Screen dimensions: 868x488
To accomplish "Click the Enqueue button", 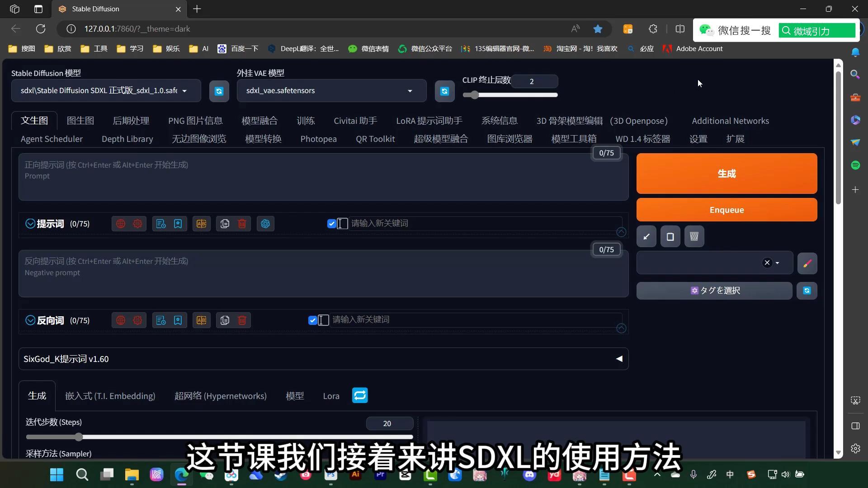I will pos(726,210).
